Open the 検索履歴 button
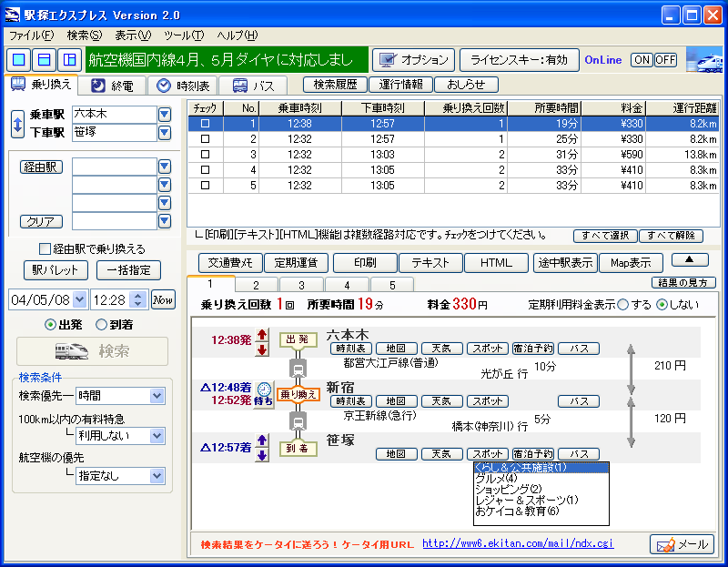 335,85
